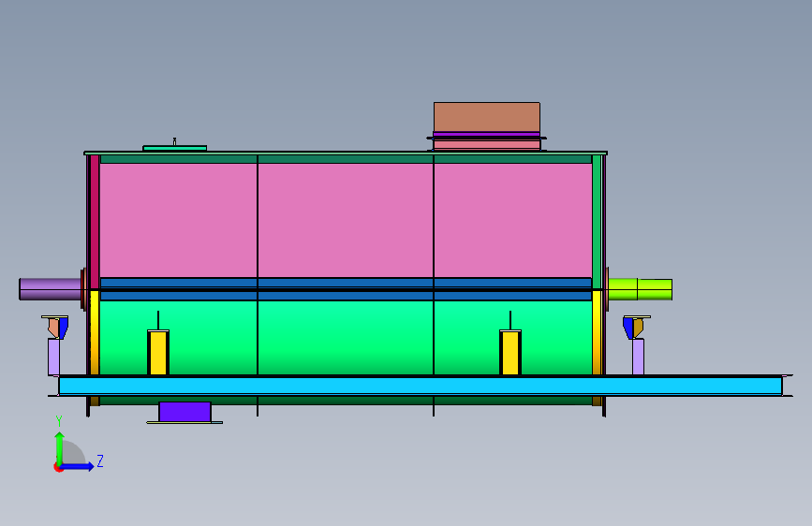Click the red origin point of the triad
Image resolution: width=812 pixels, height=526 pixels.
(58, 467)
